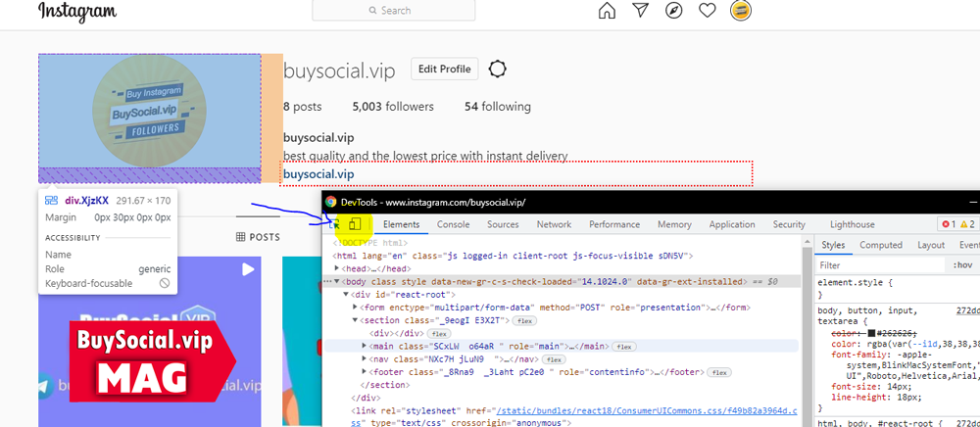
Task: Expand the form element node
Action: pos(355,308)
